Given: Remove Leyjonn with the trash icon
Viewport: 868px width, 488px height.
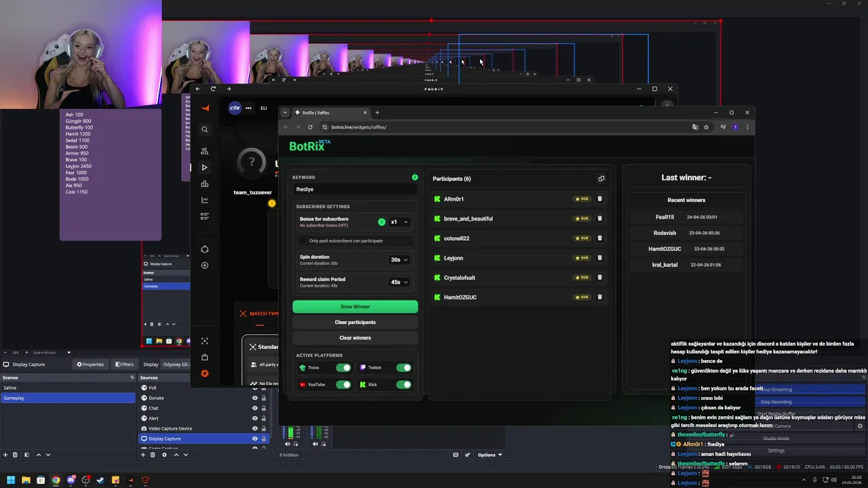Looking at the screenshot, I should (599, 258).
